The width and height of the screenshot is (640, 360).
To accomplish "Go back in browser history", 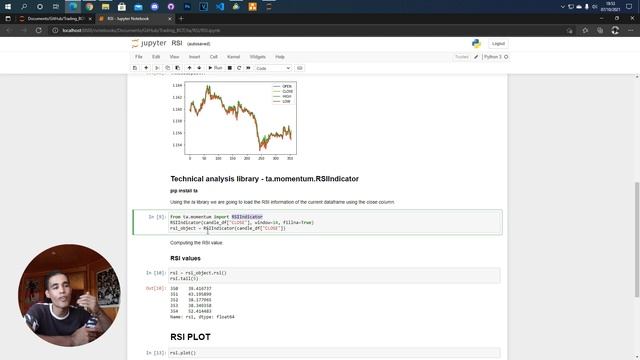I will click(x=9, y=30).
